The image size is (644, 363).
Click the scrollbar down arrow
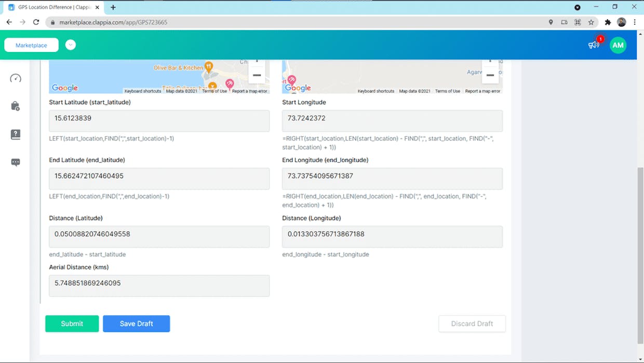(640, 359)
